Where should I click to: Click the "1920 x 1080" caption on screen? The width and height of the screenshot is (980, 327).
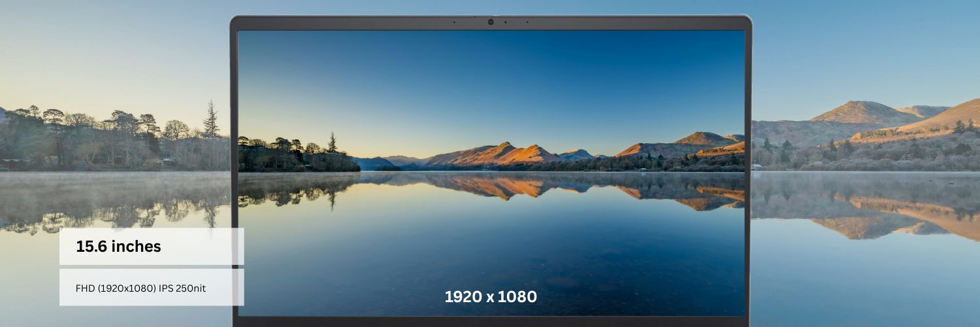coord(491,296)
